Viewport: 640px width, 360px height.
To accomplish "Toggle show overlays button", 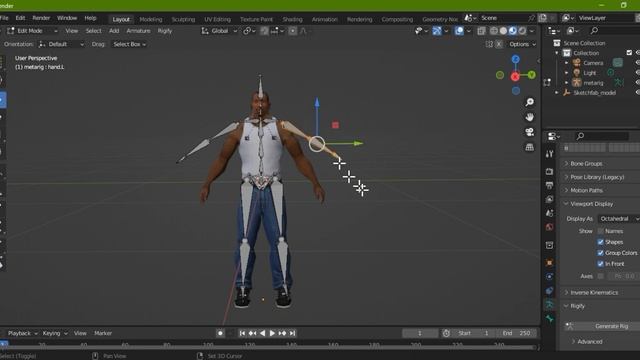I will (x=459, y=31).
